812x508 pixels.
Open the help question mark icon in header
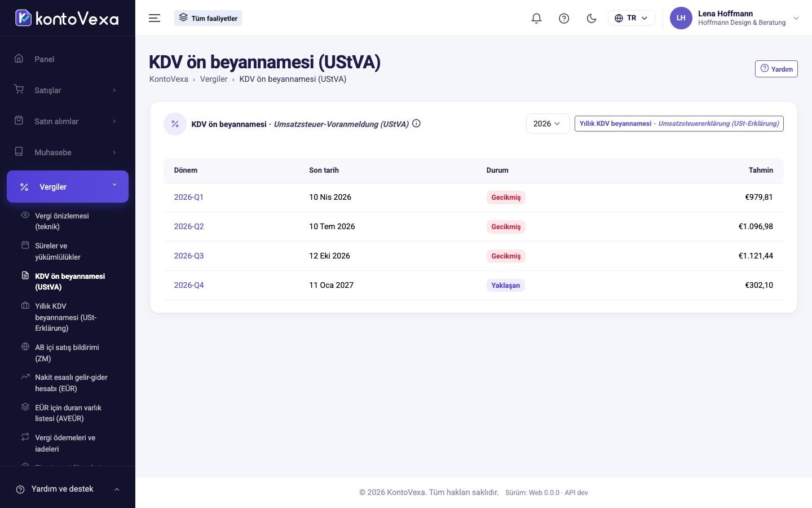click(x=564, y=18)
